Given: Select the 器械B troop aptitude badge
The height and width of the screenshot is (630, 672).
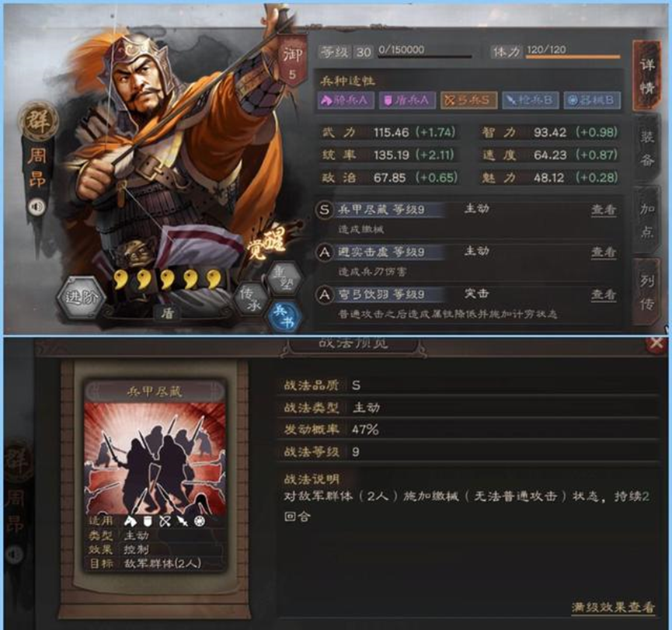Looking at the screenshot, I should click(591, 100).
